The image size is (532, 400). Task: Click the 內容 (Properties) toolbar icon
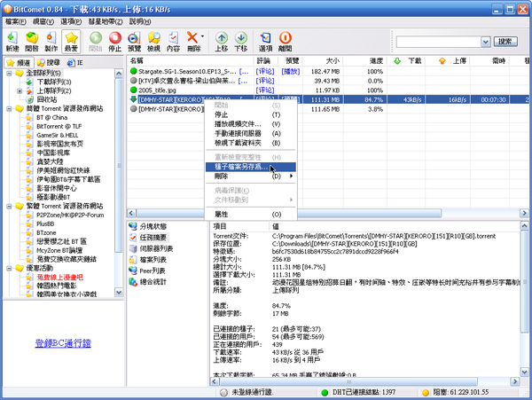point(174,42)
